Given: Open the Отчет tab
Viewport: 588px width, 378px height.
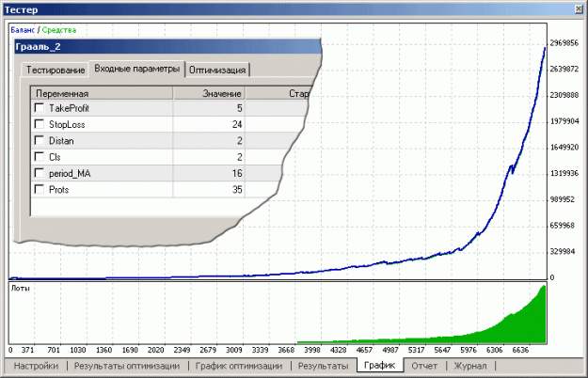Looking at the screenshot, I should point(424,366).
